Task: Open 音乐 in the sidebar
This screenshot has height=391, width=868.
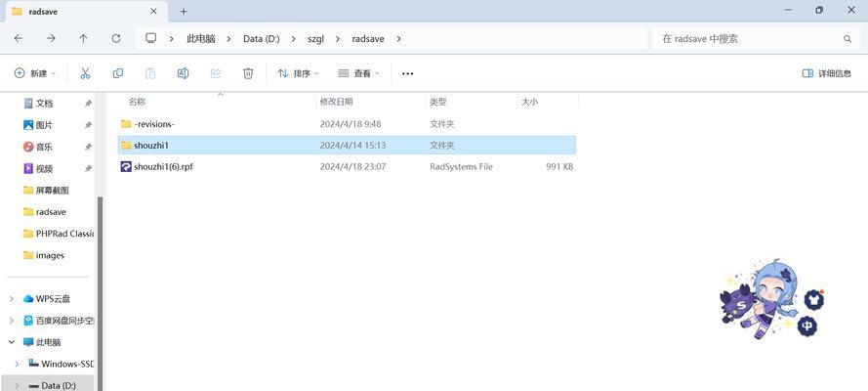Action: 44,147
